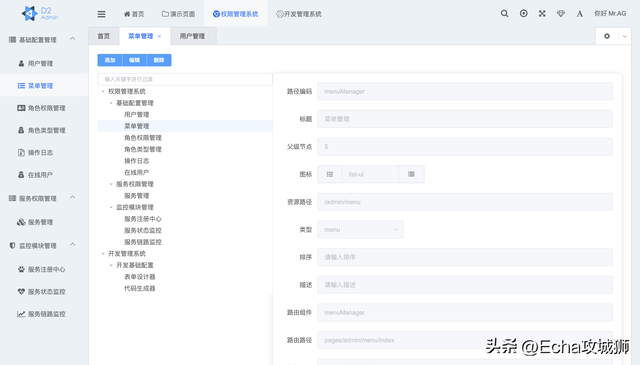Collapse 开发管理系统 tree node
Viewport: 640px width, 365px height.
coord(103,254)
